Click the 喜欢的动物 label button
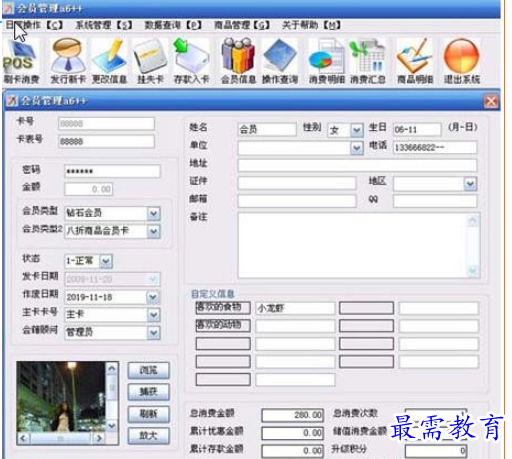This screenshot has width=512, height=459. point(223,325)
